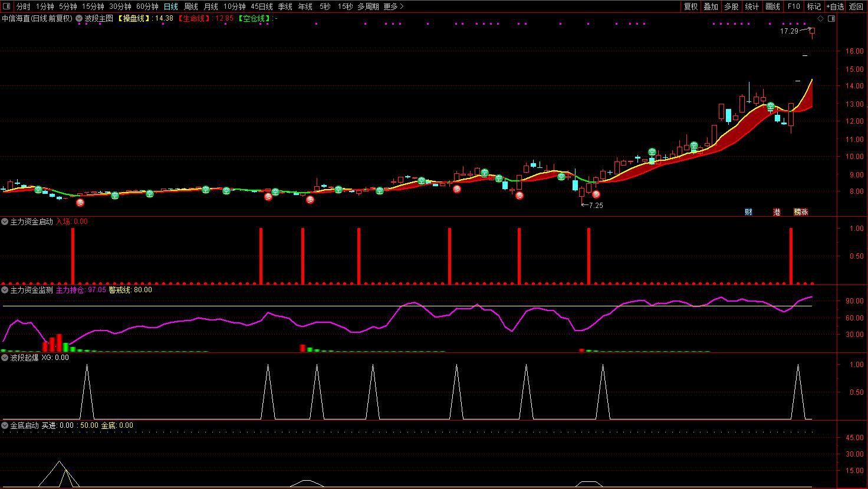Open the 金底启动 indicator dropdown arrow
Image resolution: width=868 pixels, height=489 pixels.
tap(5, 425)
